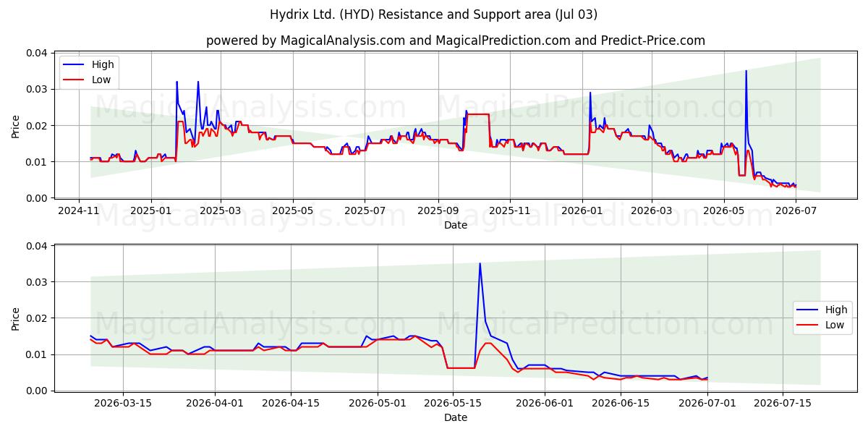Screen dimensions: 868x434
Task: Click the '2026-06-01' tick label
Action: pyautogui.click(x=545, y=403)
